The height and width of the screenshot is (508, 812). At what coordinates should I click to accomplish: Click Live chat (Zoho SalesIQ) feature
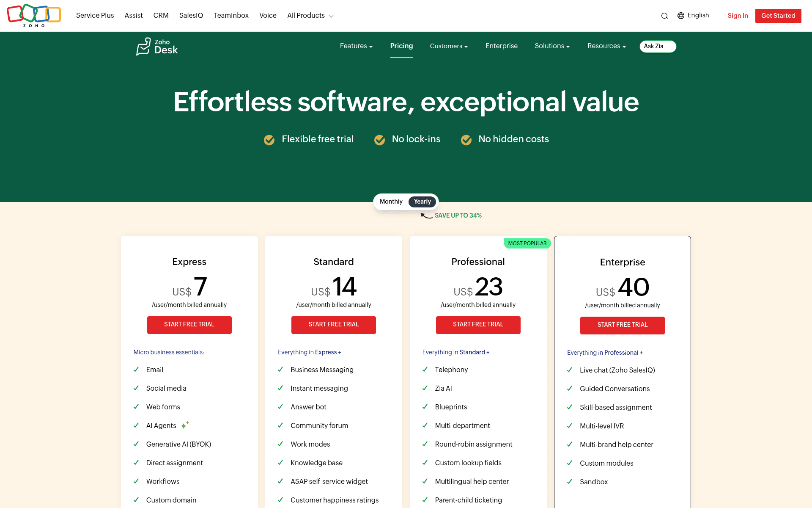coord(617,370)
